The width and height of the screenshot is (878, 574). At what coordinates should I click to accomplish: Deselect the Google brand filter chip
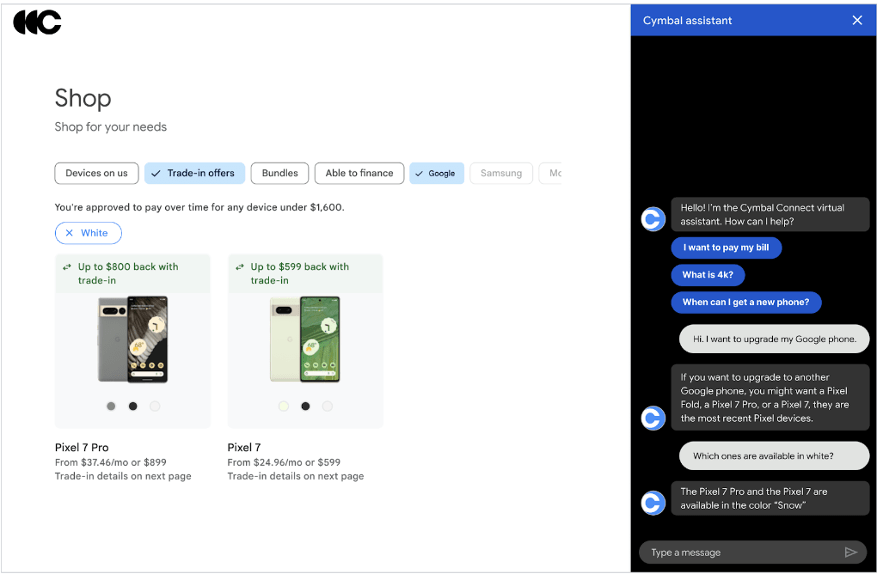click(435, 173)
